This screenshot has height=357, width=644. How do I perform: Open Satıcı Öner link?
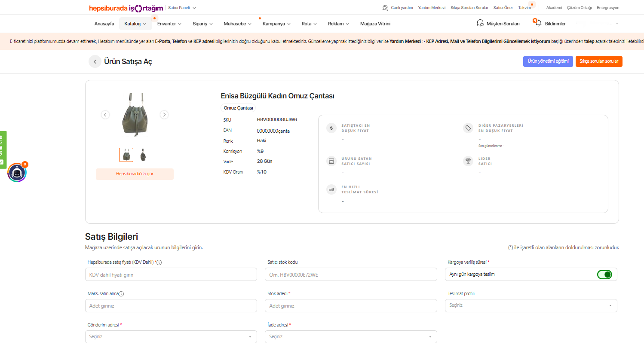503,8
